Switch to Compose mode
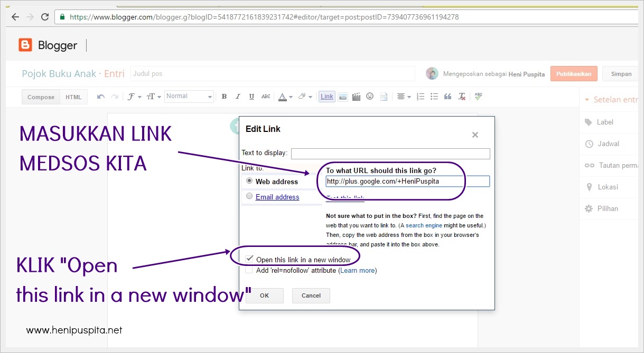 click(41, 97)
